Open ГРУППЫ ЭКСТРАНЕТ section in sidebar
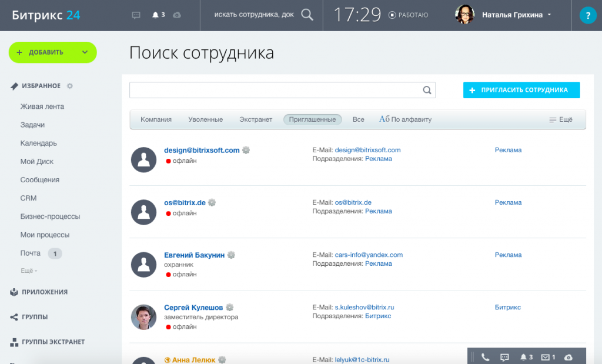Image resolution: width=602 pixels, height=364 pixels. coord(53,342)
